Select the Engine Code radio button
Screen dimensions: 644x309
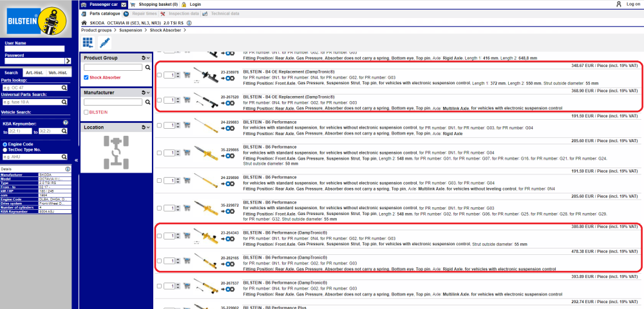[5, 145]
